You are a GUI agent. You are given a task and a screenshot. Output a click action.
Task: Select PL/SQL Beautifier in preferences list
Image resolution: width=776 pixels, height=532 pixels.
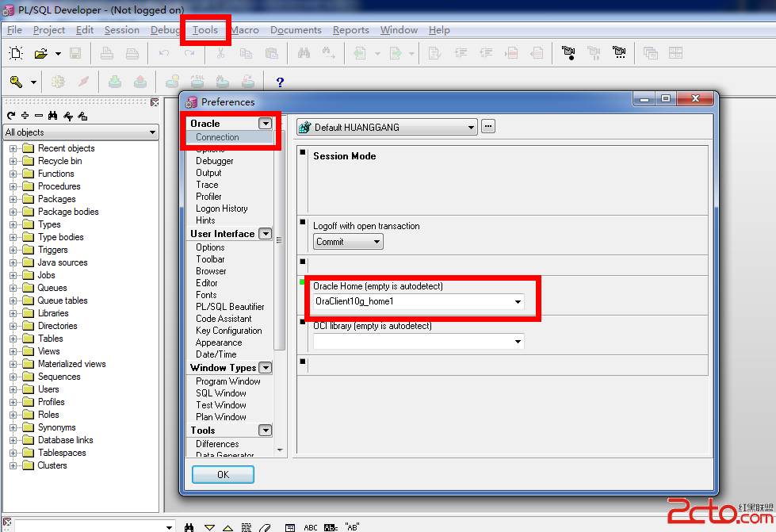[230, 307]
